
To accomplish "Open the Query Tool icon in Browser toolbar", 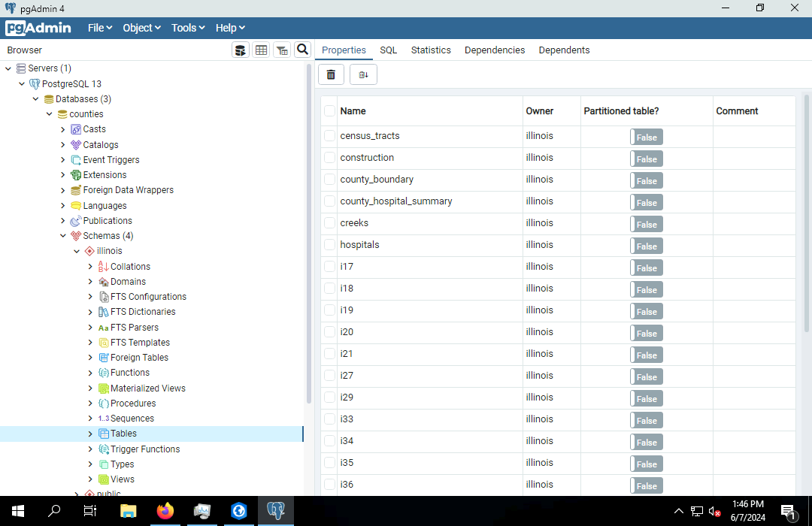I will [241, 50].
